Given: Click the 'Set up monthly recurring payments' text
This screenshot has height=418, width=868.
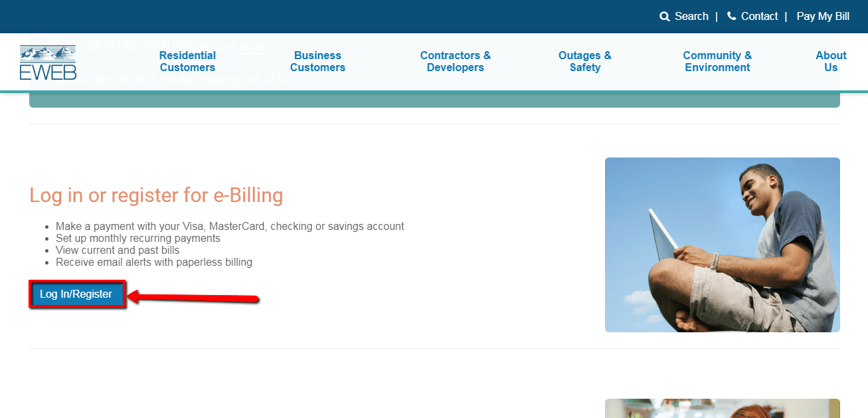Looking at the screenshot, I should (x=138, y=239).
